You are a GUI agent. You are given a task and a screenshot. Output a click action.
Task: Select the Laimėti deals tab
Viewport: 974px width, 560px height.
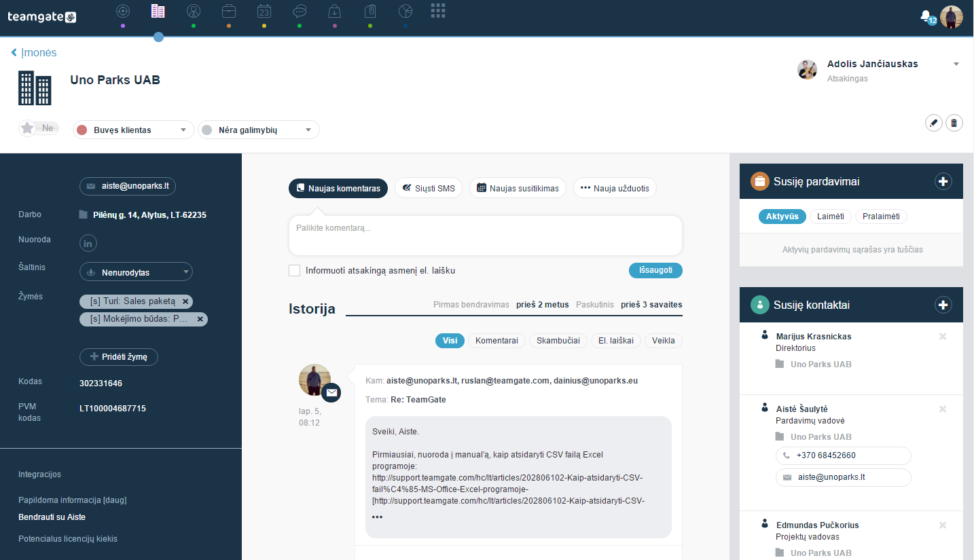tap(831, 217)
